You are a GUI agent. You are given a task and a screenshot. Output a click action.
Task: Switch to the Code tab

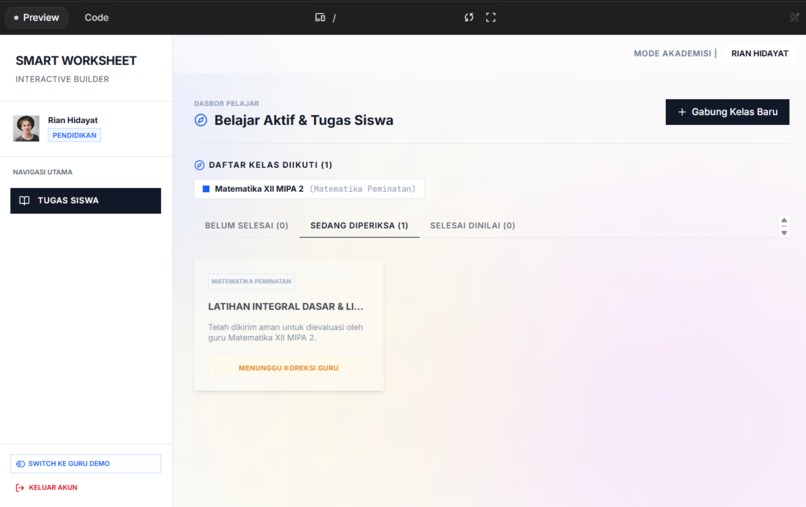[x=96, y=17]
